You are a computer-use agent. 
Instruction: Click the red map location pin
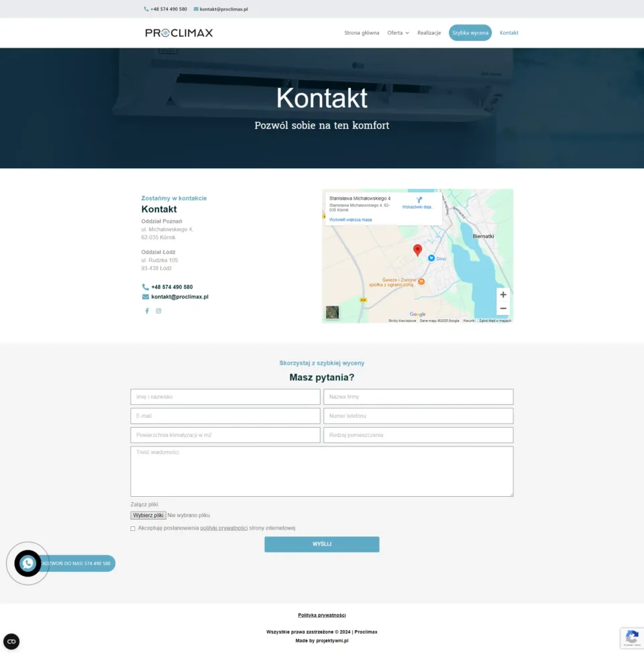[x=417, y=250]
